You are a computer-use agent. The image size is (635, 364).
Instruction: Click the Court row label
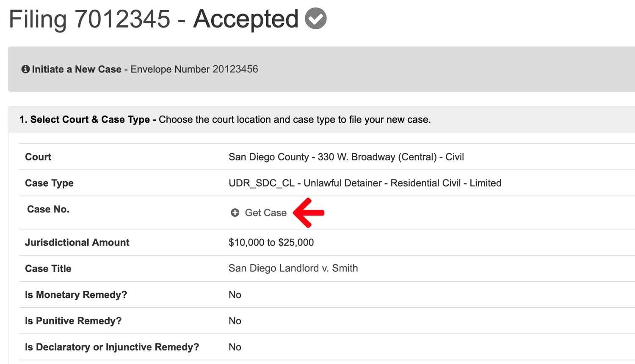click(x=38, y=157)
